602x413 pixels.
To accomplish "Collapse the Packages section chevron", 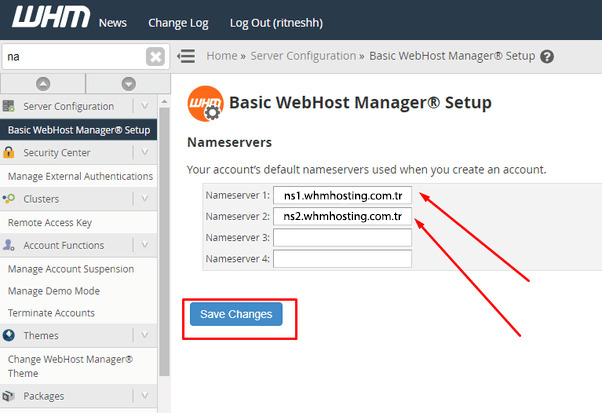I will pos(145,395).
